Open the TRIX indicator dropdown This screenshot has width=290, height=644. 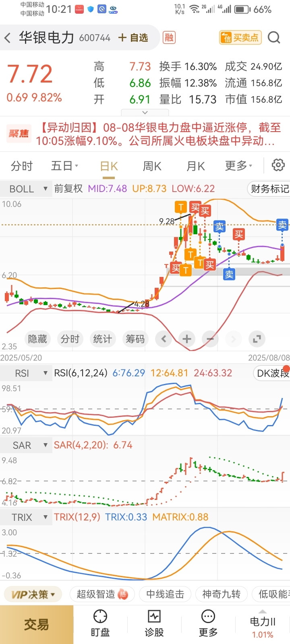26,517
